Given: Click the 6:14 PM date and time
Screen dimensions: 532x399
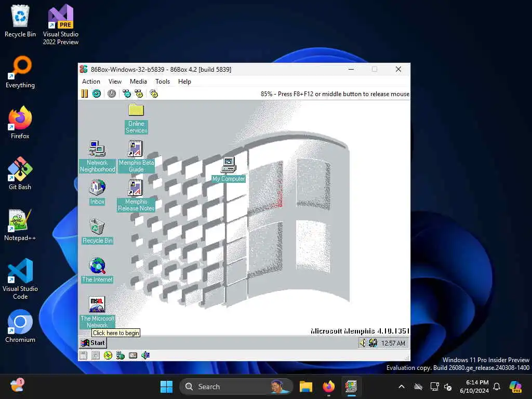Looking at the screenshot, I should click(474, 387).
